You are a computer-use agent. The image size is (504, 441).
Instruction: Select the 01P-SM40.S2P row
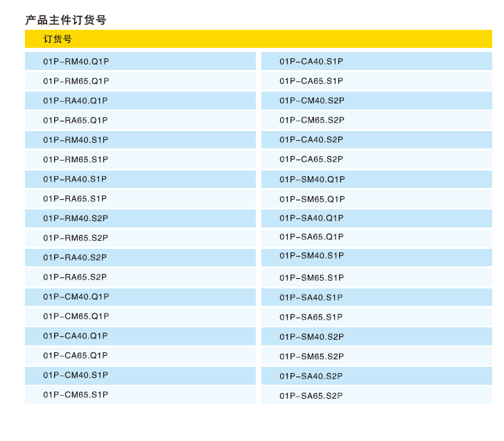pos(312,337)
